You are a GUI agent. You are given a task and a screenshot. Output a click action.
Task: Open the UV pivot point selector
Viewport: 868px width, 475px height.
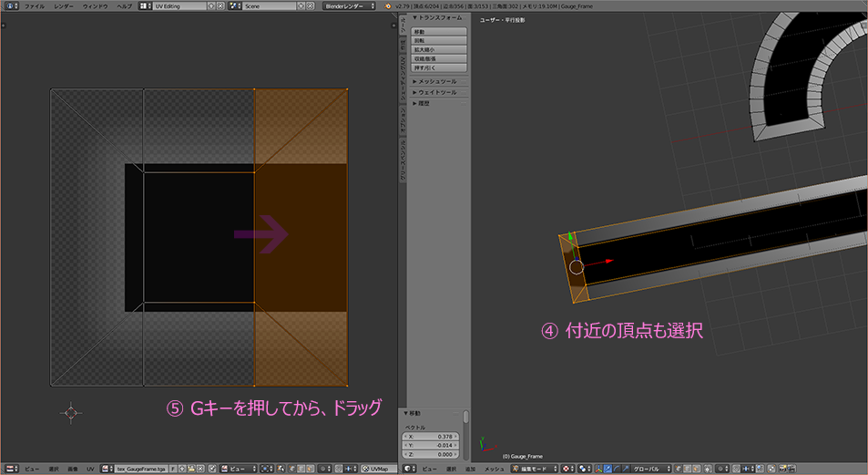266,469
